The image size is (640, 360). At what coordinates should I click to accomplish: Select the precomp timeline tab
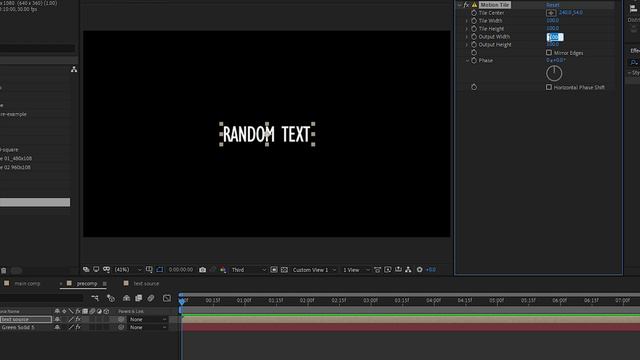point(87,283)
